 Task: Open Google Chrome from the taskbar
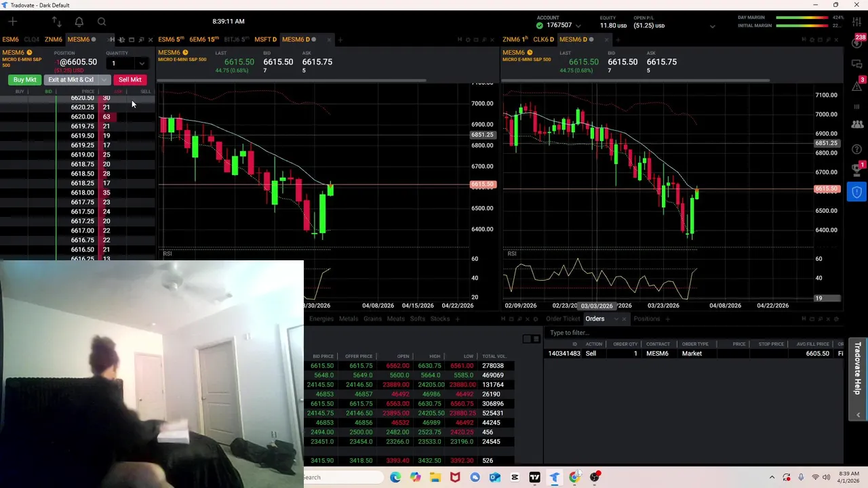coord(574,477)
